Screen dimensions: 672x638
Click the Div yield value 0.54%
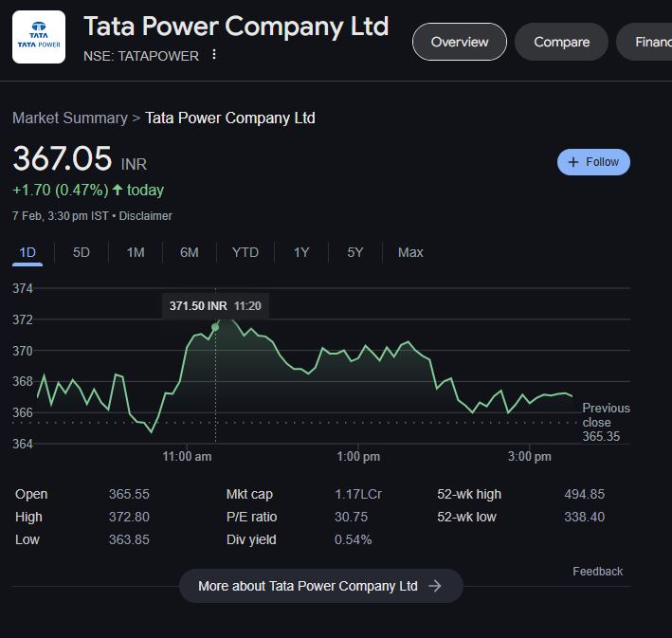[x=353, y=539]
